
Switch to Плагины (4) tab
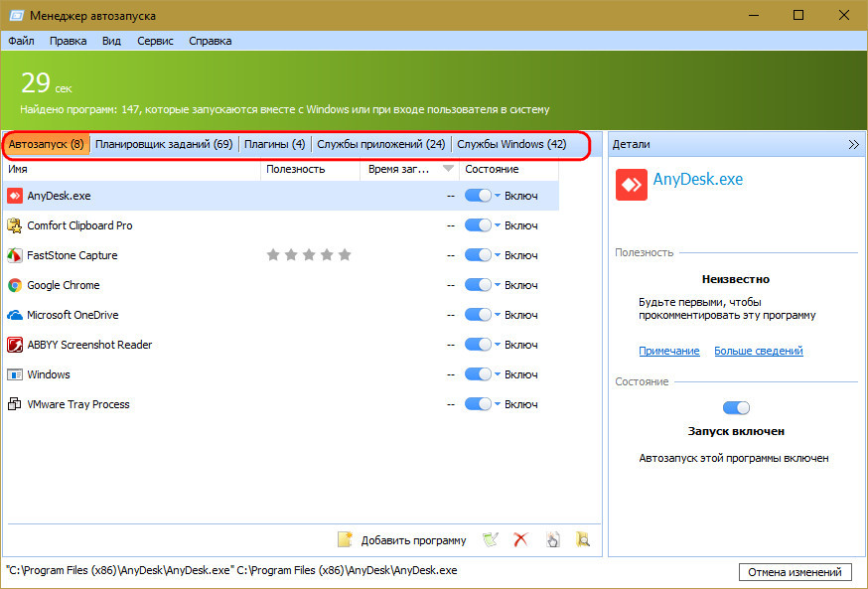point(274,144)
